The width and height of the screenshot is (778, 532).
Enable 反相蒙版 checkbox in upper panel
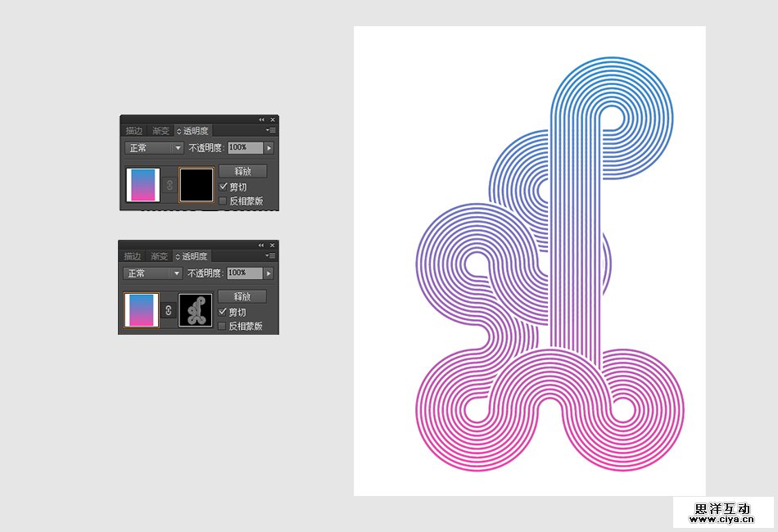point(223,201)
